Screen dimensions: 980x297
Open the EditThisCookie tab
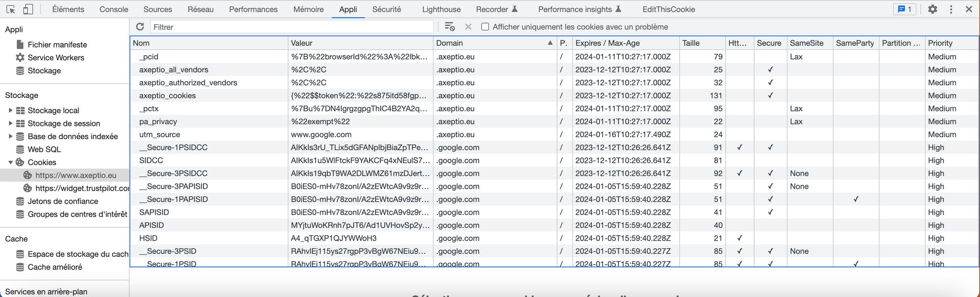669,9
